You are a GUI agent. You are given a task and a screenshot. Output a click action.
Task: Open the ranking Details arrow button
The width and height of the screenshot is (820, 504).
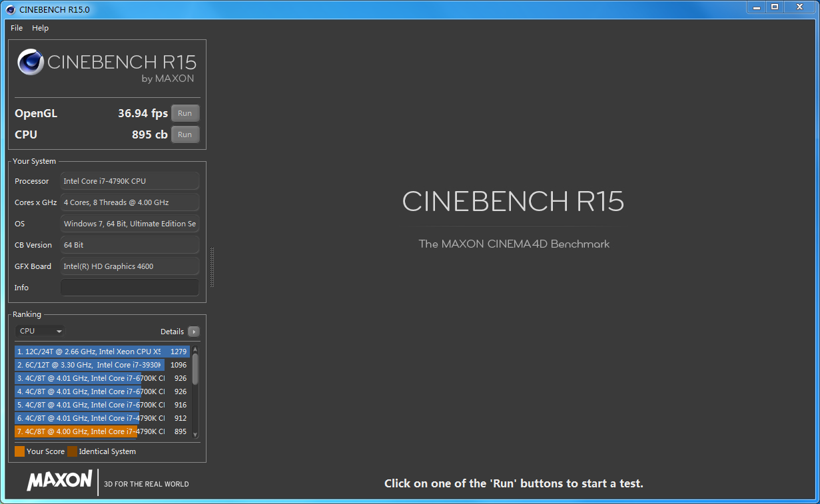193,332
